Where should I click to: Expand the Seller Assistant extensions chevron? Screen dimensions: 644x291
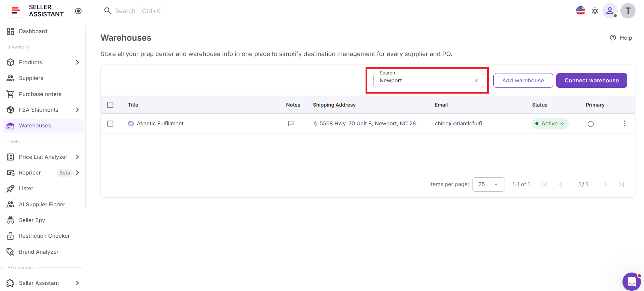pyautogui.click(x=78, y=283)
